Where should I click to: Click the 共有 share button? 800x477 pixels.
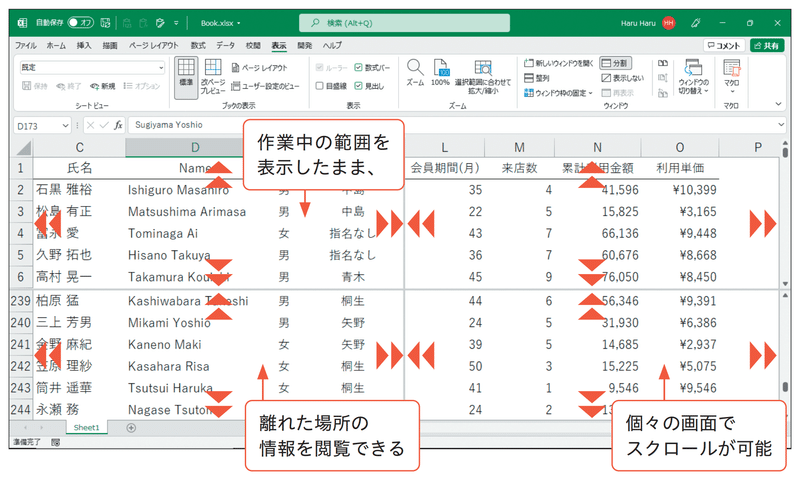pos(767,45)
